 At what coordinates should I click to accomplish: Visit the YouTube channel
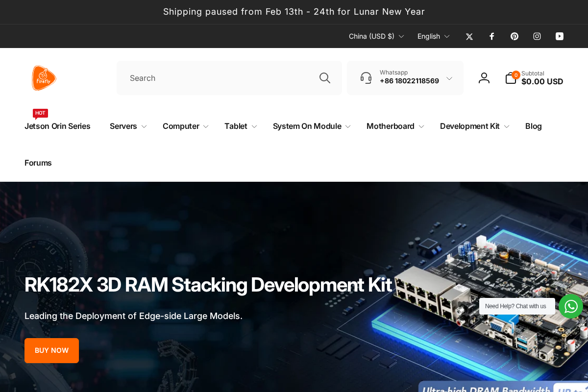tap(559, 36)
